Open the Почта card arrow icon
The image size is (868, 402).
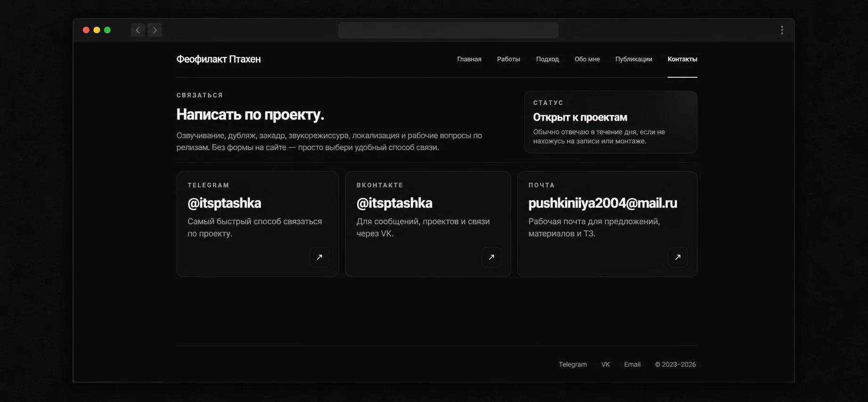point(678,257)
